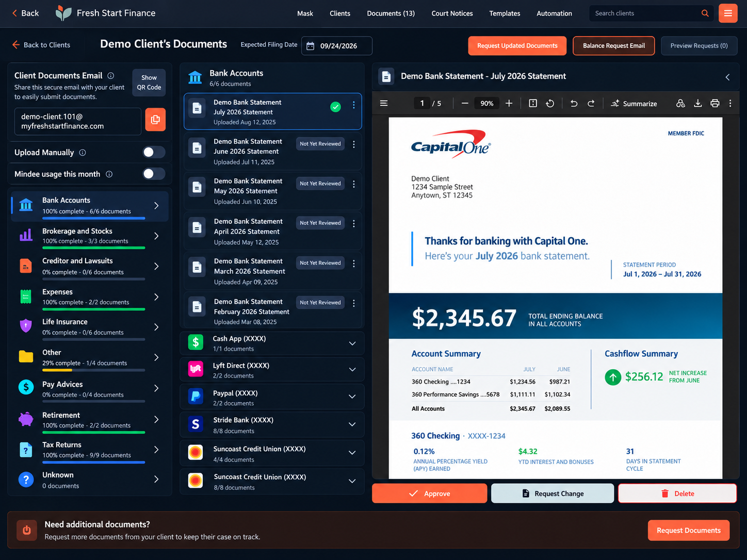Select the May 2026 Statement document
The height and width of the screenshot is (560, 747).
[273, 191]
